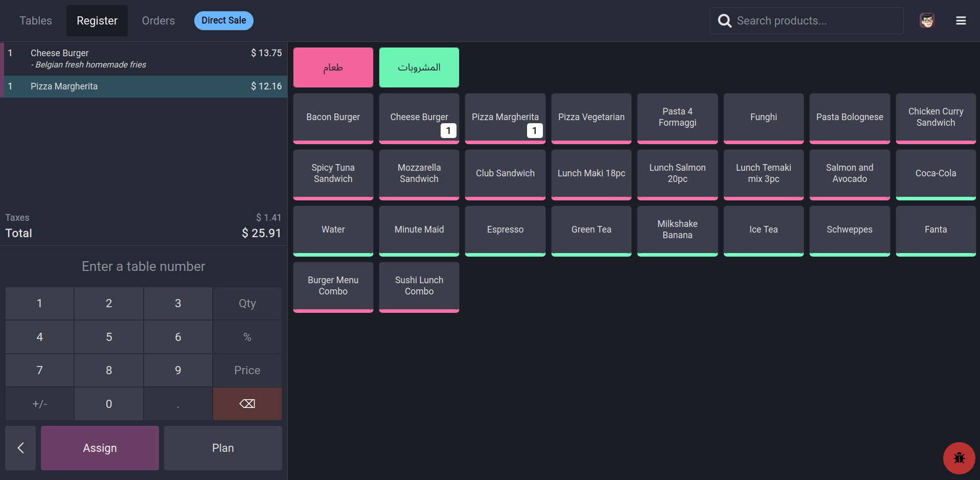Image resolution: width=980 pixels, height=480 pixels.
Task: Toggle Qty mode on numpad
Action: pyautogui.click(x=247, y=304)
